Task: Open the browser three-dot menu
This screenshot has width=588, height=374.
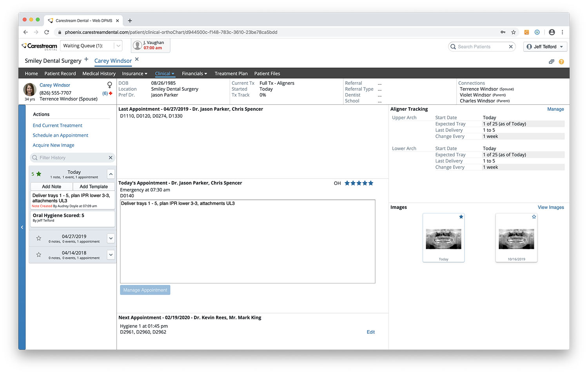Action: [x=562, y=32]
